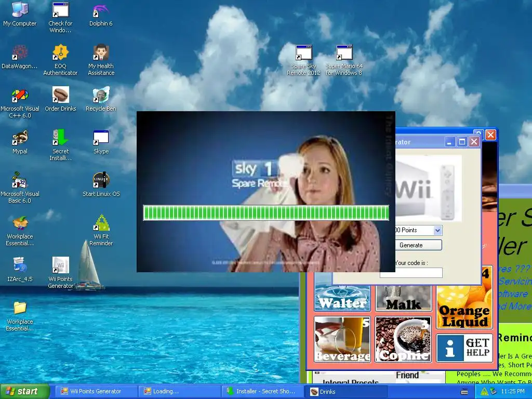
Task: Launch the Wii Fit Reminder icon
Action: pyautogui.click(x=101, y=231)
